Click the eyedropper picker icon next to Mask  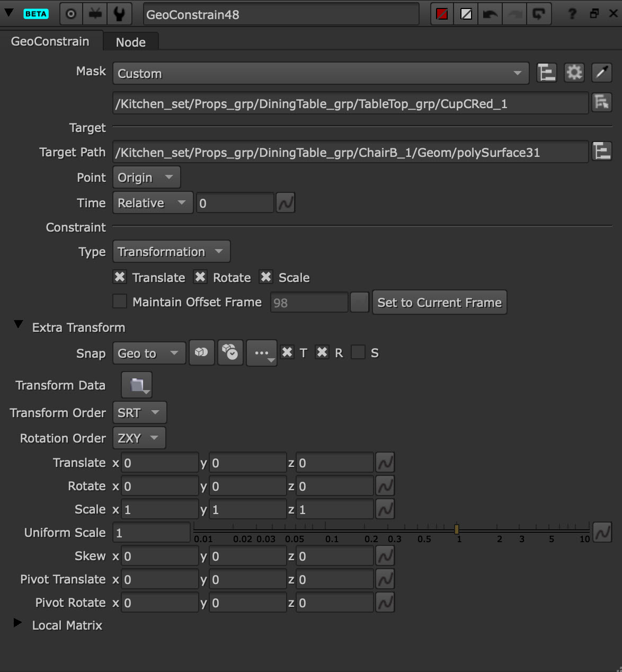pyautogui.click(x=601, y=73)
